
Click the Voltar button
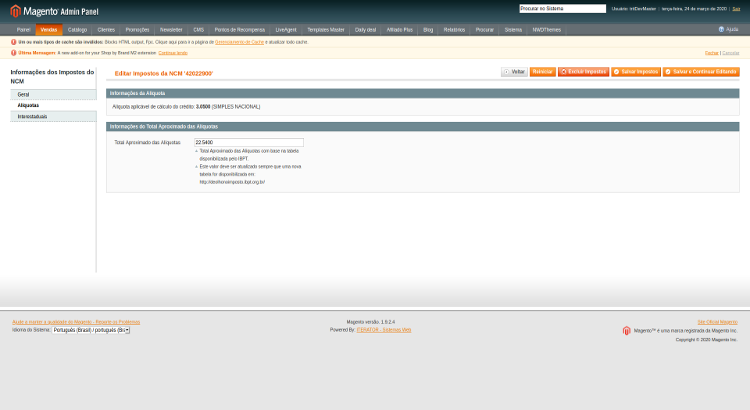click(514, 72)
